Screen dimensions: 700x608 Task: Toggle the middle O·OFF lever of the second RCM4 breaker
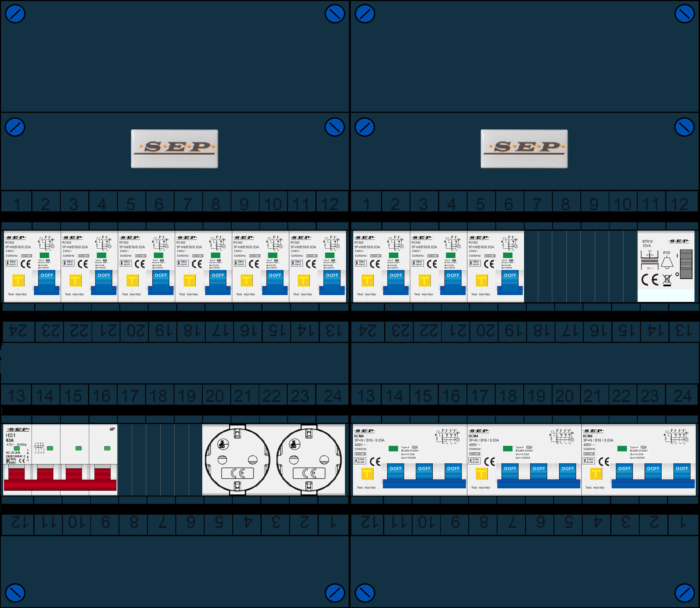(539, 471)
